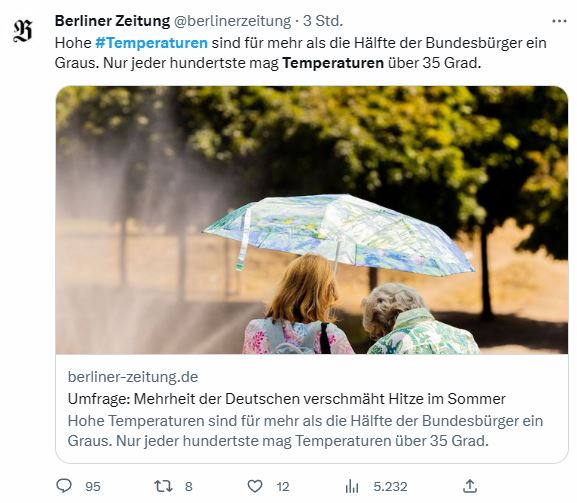Open the '3 Std.' timestamp link
This screenshot has height=503, width=577.
(x=323, y=21)
